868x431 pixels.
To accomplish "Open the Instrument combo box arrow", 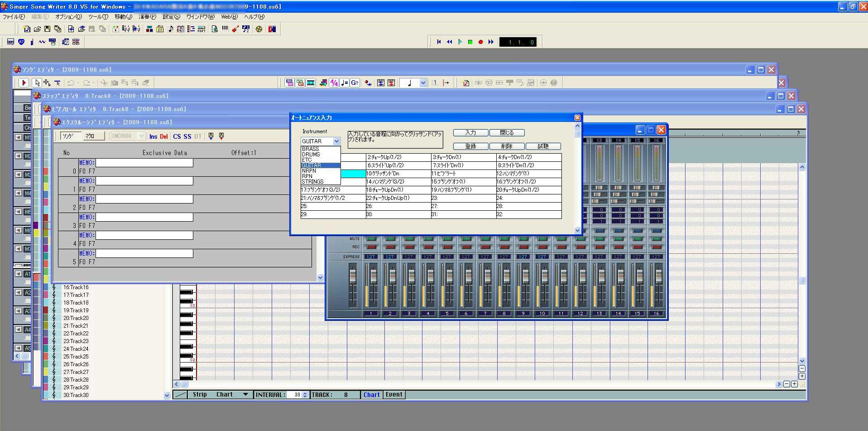I will (x=336, y=141).
